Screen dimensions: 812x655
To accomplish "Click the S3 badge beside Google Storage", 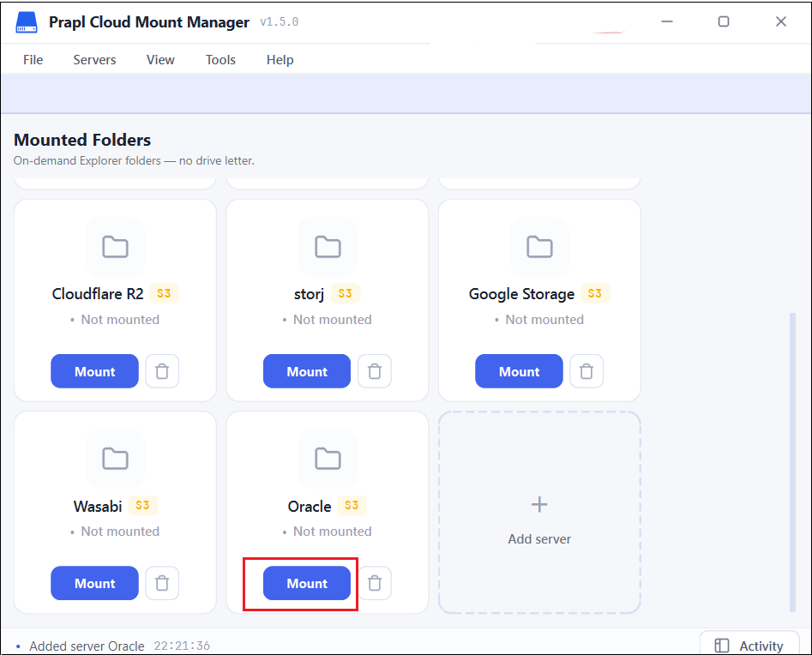I will click(x=595, y=293).
